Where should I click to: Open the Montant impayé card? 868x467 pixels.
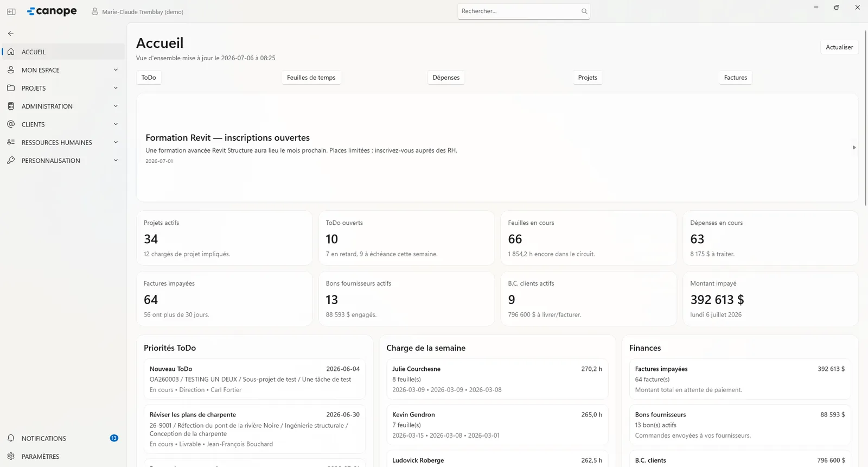click(770, 299)
